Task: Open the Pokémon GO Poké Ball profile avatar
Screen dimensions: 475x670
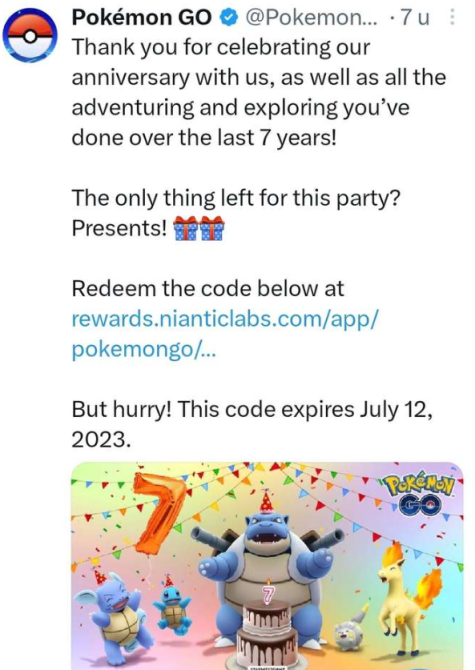Action: tap(29, 36)
